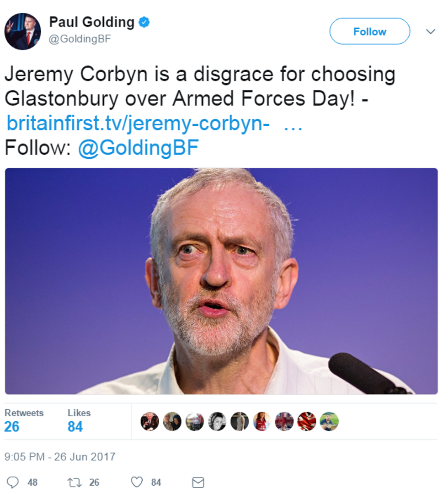Open the black-and-white portrait liker avatar
This screenshot has width=448, height=494.
click(217, 421)
